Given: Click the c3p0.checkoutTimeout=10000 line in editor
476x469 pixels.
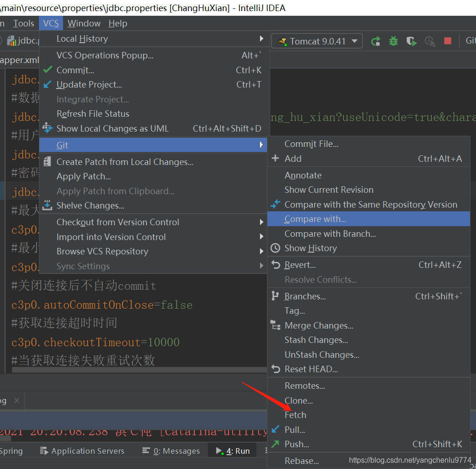Looking at the screenshot, I should pyautogui.click(x=95, y=342).
